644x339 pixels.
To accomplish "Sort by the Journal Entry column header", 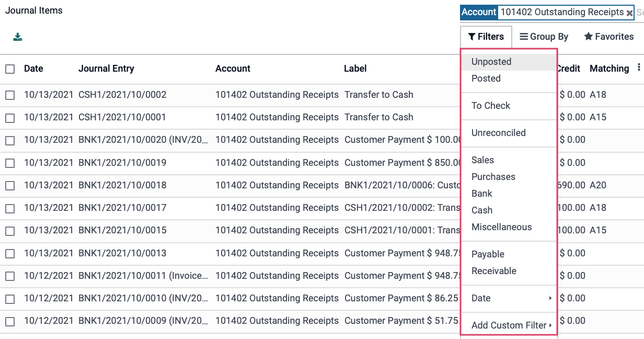I will (106, 69).
